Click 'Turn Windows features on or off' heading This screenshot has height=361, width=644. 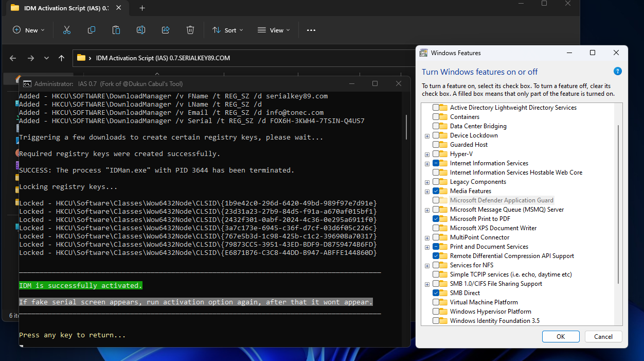(480, 72)
